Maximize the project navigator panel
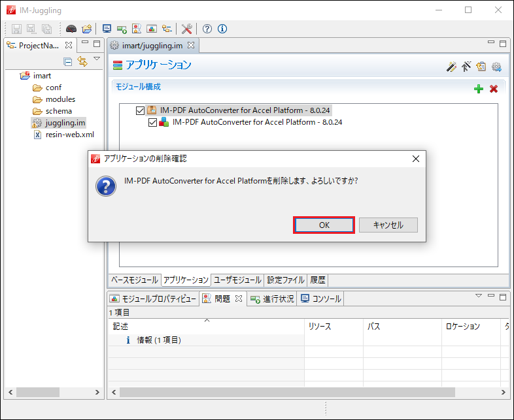514x420 pixels. click(97, 44)
